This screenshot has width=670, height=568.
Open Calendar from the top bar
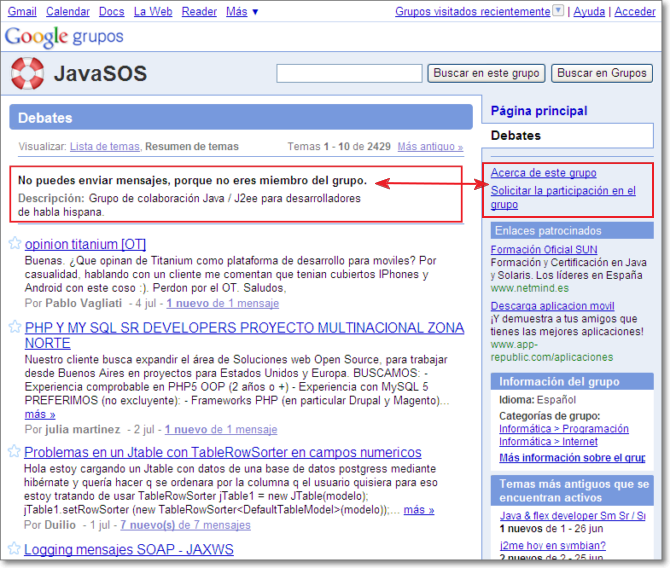click(68, 12)
